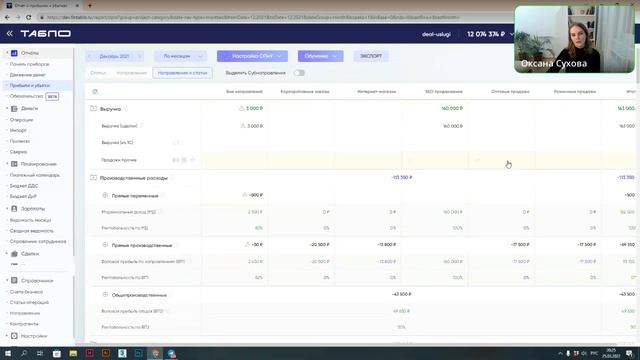Click the Декабрь 2021 period button
Image resolution: width=640 pixels, height=360 pixels.
(x=115, y=56)
